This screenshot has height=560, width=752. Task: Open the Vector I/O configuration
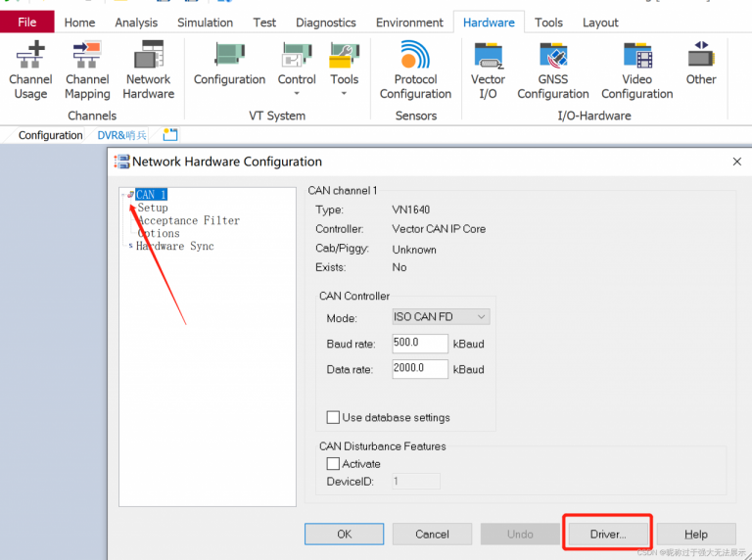coord(488,70)
